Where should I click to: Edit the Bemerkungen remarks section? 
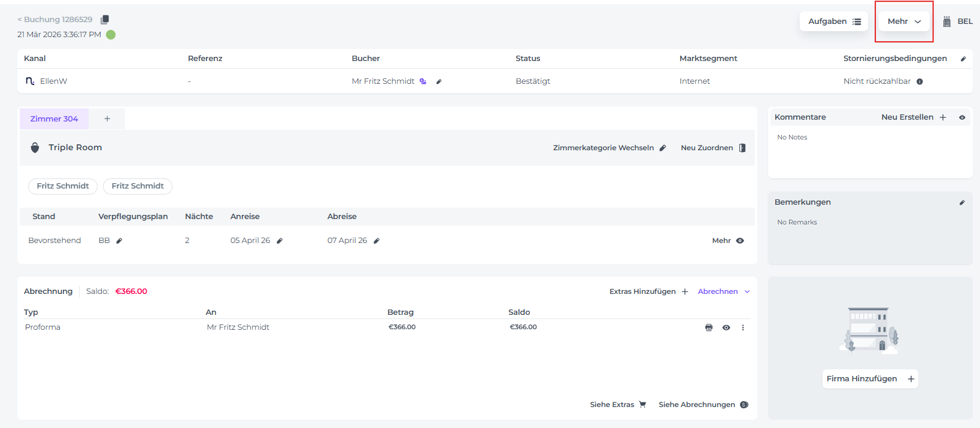click(962, 202)
